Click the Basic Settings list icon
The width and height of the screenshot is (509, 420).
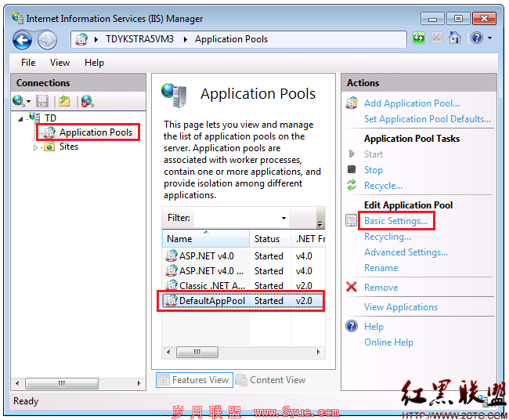coord(351,220)
